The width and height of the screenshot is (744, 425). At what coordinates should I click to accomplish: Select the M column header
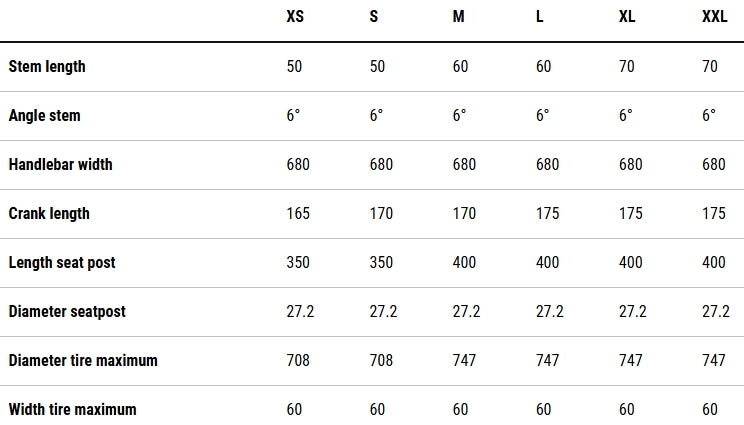[459, 18]
